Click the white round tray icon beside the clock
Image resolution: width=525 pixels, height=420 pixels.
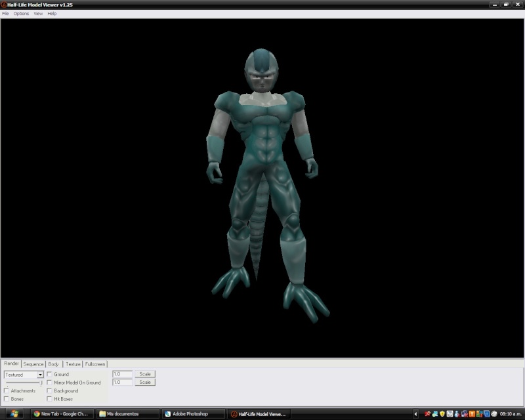(x=494, y=414)
